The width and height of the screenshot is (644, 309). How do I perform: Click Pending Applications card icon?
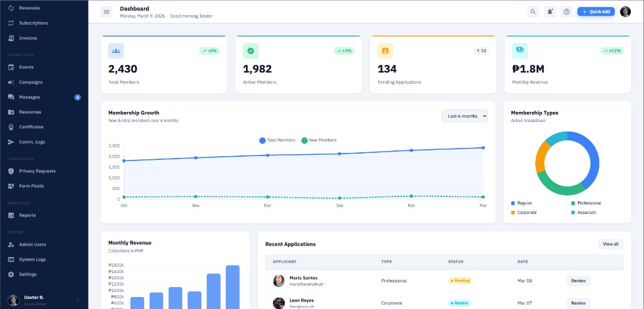point(386,51)
